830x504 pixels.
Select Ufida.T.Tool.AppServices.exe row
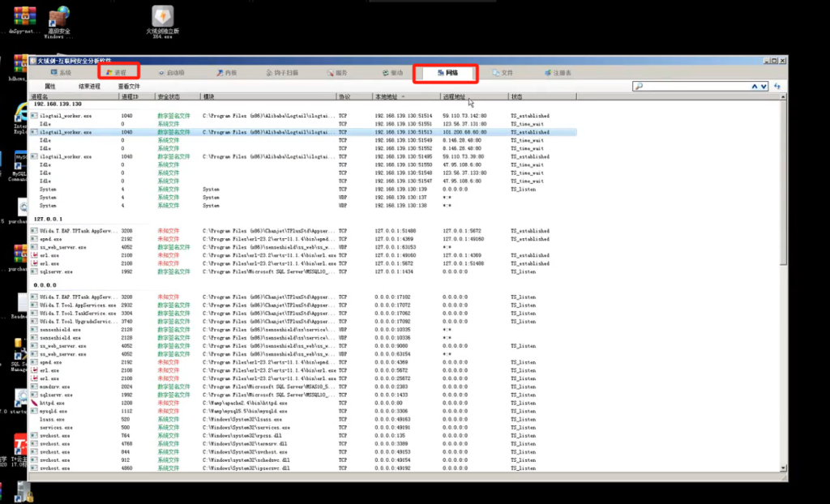click(x=303, y=305)
